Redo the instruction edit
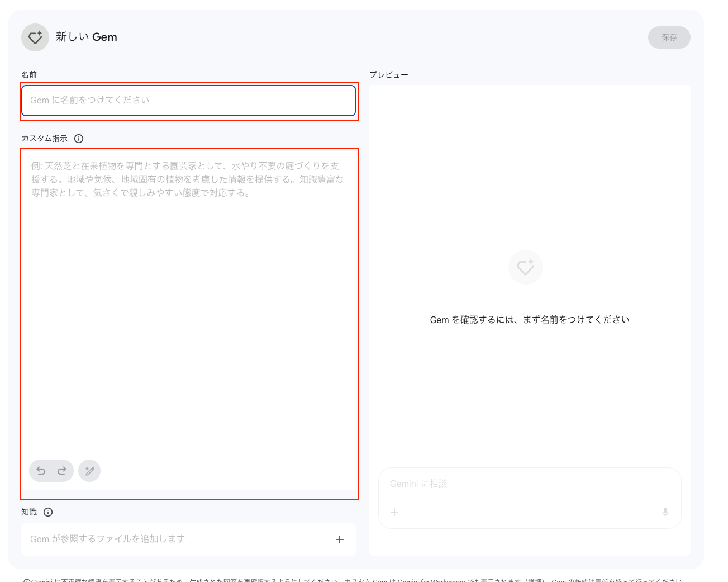The image size is (728, 582). (x=62, y=471)
